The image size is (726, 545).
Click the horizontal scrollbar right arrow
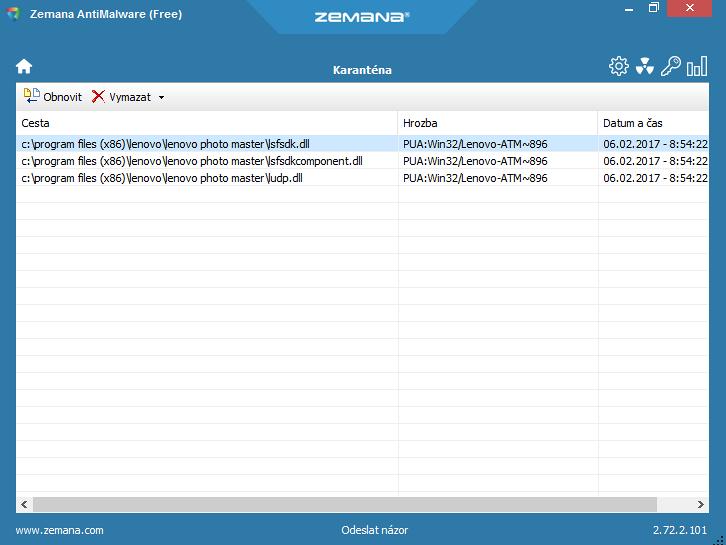(x=701, y=504)
